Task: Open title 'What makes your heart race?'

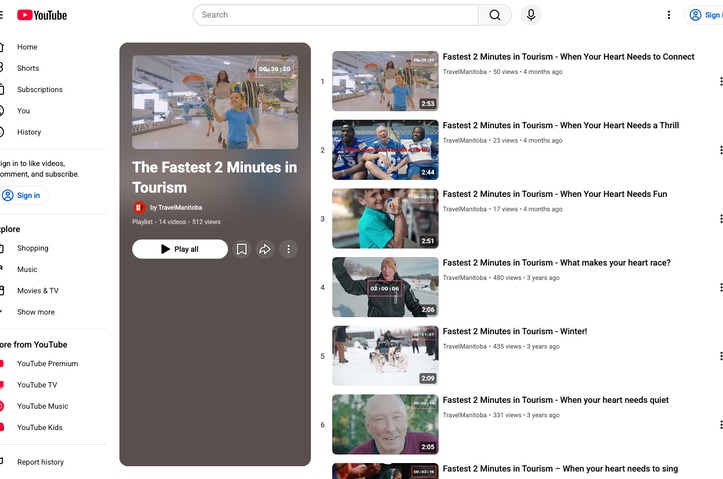Action: point(557,263)
